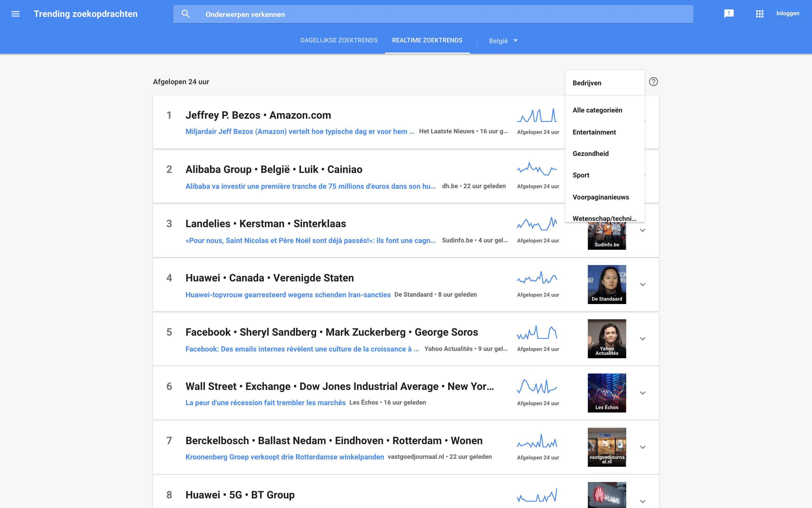812x508 pixels.
Task: Click the Les Échos thumbnail
Action: [x=606, y=393]
